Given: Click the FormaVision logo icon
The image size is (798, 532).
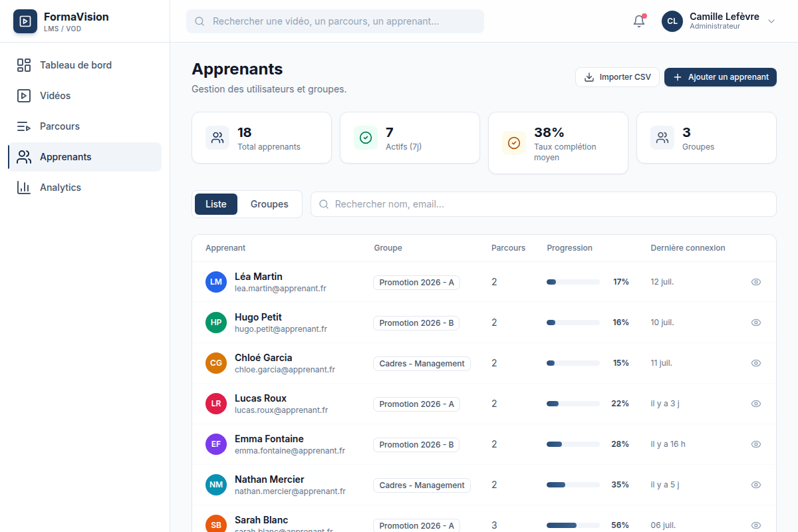Looking at the screenshot, I should [x=25, y=21].
